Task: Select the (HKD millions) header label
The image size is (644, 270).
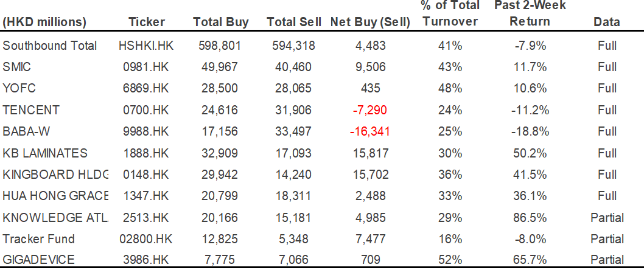Action: coord(44,22)
